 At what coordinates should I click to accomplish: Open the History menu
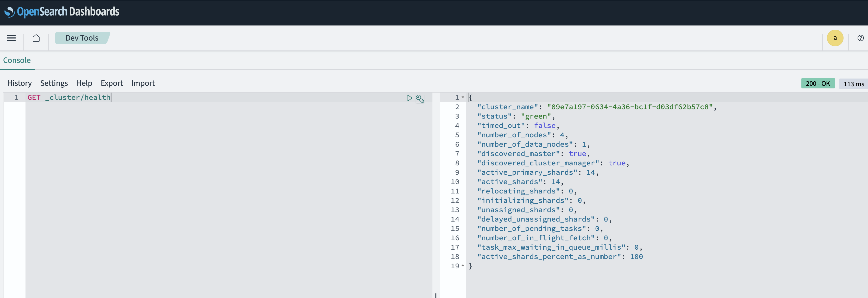pyautogui.click(x=19, y=83)
